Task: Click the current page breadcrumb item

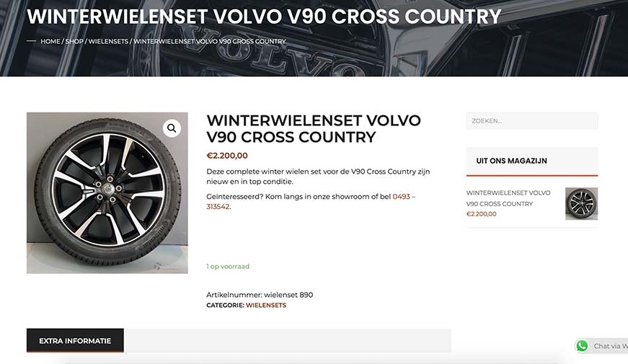Action: click(x=210, y=41)
